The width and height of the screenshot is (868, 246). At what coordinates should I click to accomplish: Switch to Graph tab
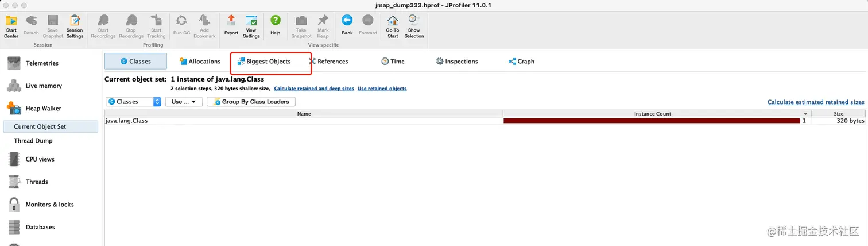pyautogui.click(x=521, y=61)
